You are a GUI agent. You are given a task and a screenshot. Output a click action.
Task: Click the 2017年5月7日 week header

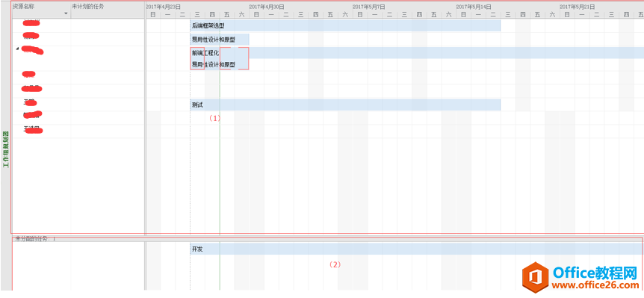368,7
